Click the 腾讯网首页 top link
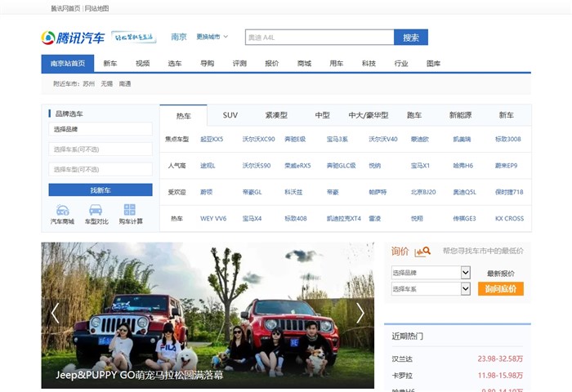 point(65,8)
